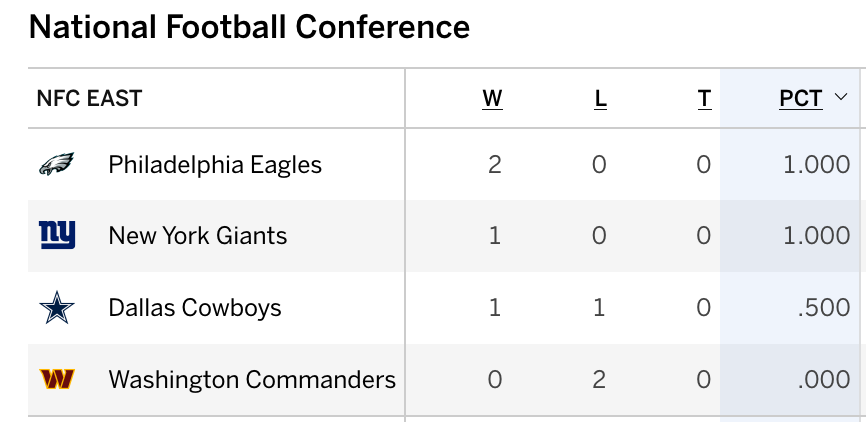Screen dimensions: 866x422
Task: Sort standings by L column
Action: tap(600, 99)
